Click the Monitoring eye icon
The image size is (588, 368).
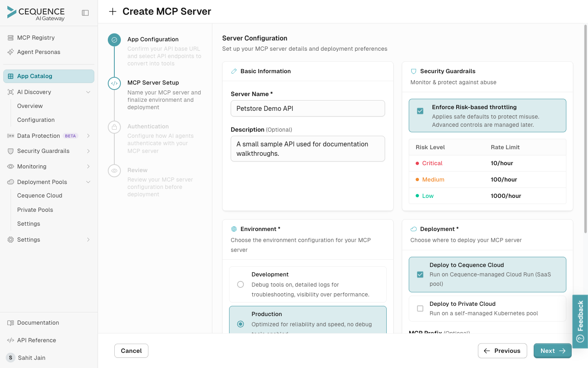pyautogui.click(x=11, y=166)
